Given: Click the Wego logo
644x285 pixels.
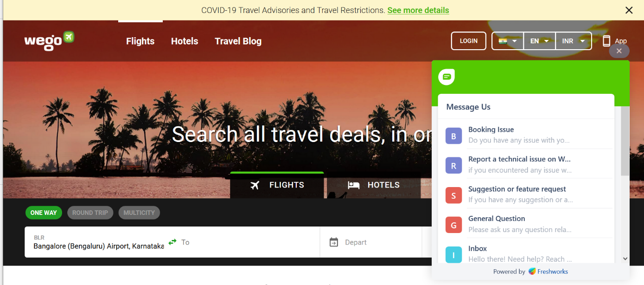Looking at the screenshot, I should coord(49,41).
